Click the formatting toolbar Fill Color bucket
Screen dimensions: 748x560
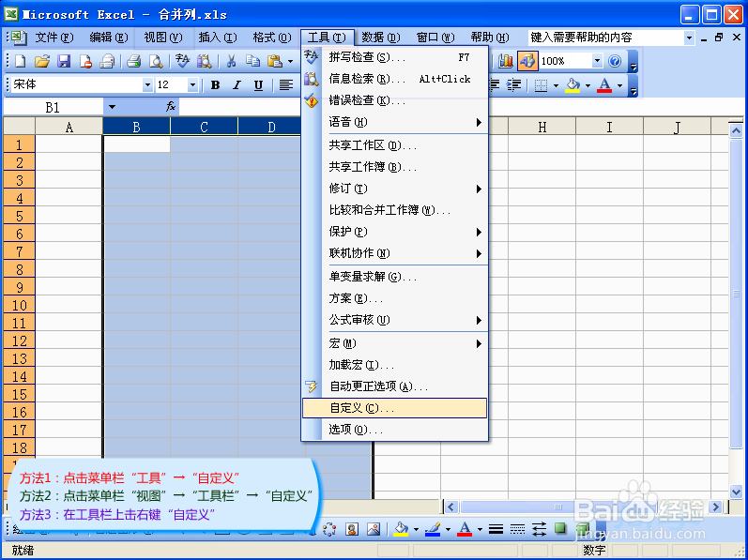[572, 85]
